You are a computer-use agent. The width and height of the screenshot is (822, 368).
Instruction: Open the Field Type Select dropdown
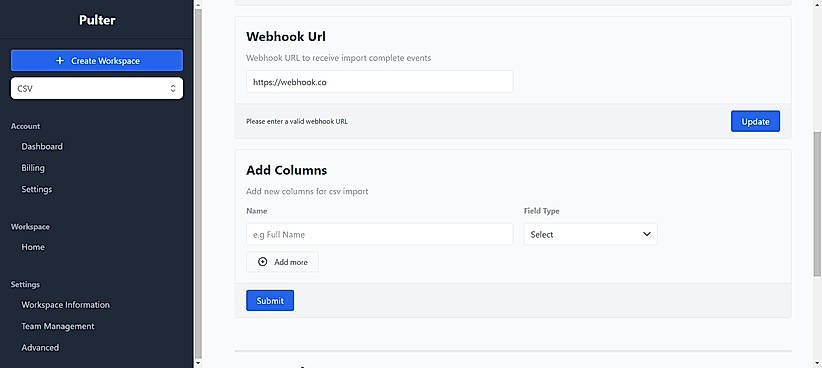pos(590,234)
